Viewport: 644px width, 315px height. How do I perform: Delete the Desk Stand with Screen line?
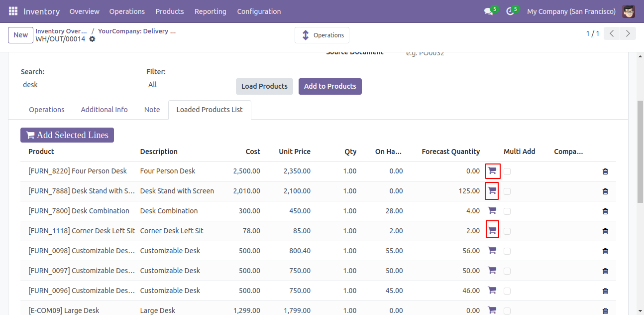[605, 191]
